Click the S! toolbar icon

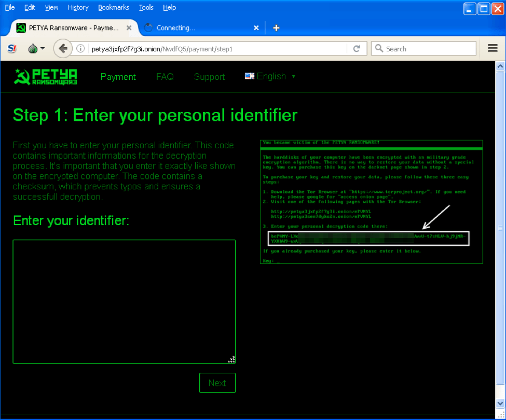click(12, 49)
